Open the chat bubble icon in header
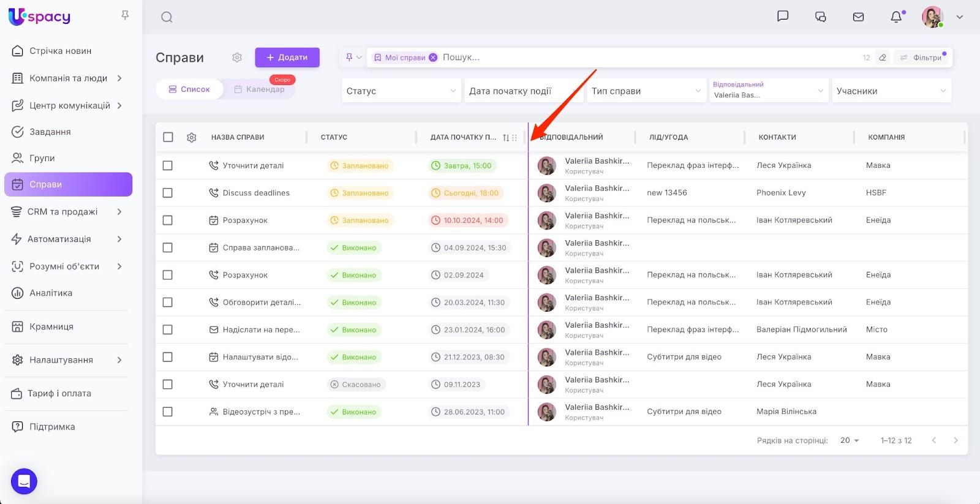 [783, 17]
